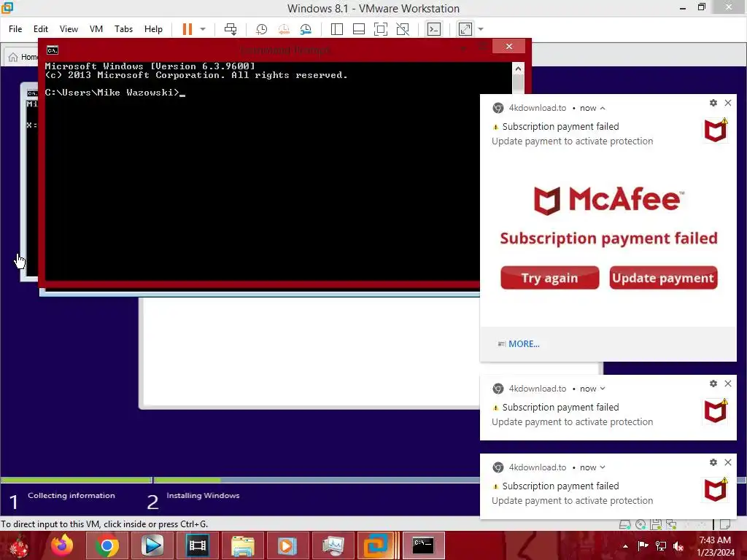Image resolution: width=747 pixels, height=560 pixels.
Task: Click the VMware pause/suspend button
Action: click(x=187, y=29)
